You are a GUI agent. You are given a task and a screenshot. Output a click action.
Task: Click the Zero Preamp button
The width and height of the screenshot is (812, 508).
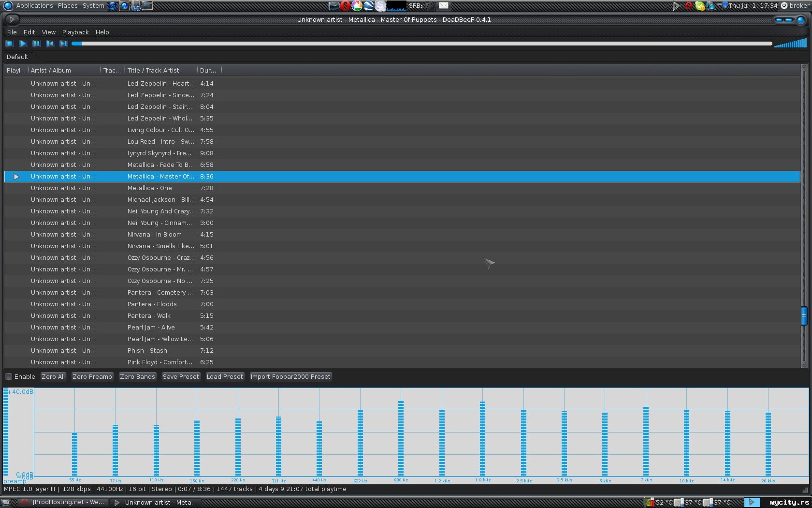(92, 376)
